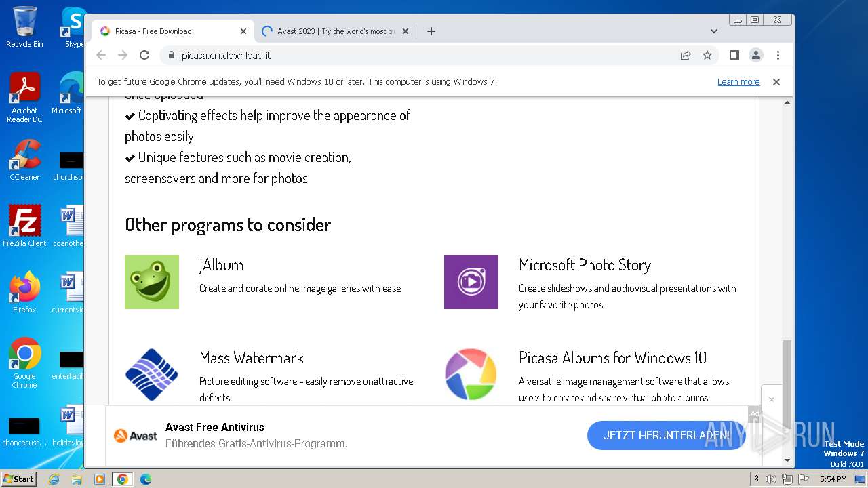Click the browser forward arrow
868x488 pixels.
point(123,55)
